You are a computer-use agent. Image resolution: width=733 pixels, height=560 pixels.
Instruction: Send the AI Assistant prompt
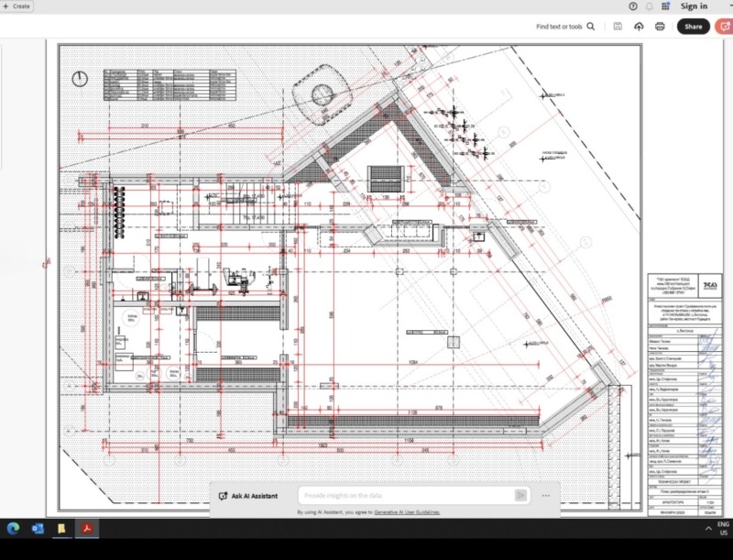pyautogui.click(x=521, y=495)
